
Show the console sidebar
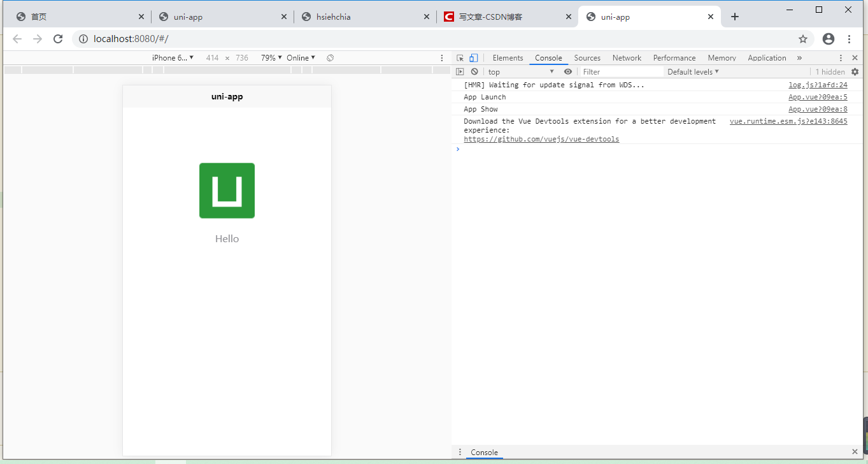pyautogui.click(x=460, y=72)
